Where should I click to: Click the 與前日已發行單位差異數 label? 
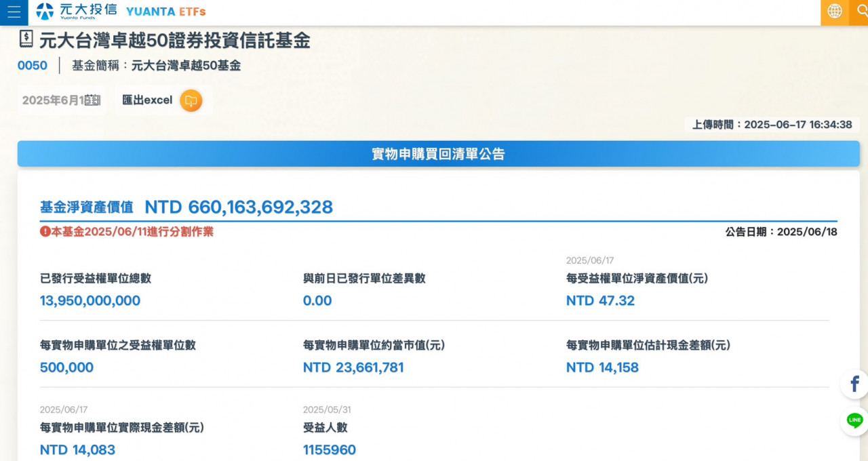point(364,279)
